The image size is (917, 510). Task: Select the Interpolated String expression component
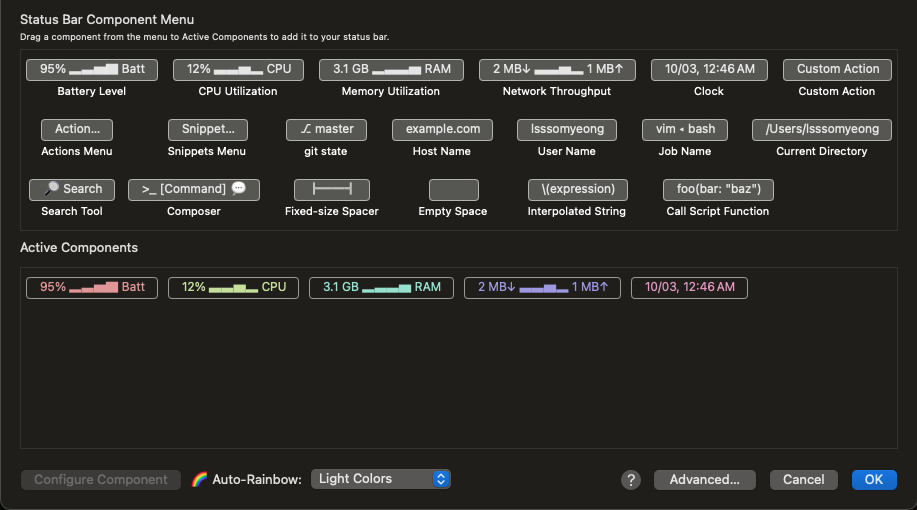pyautogui.click(x=578, y=189)
